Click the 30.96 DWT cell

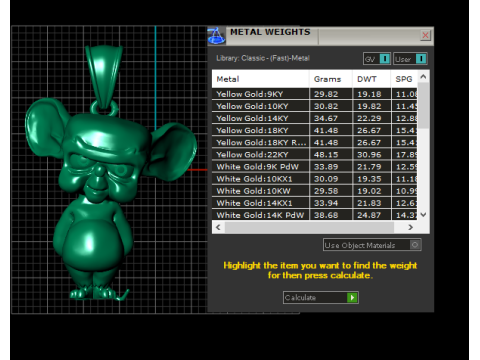(x=372, y=155)
